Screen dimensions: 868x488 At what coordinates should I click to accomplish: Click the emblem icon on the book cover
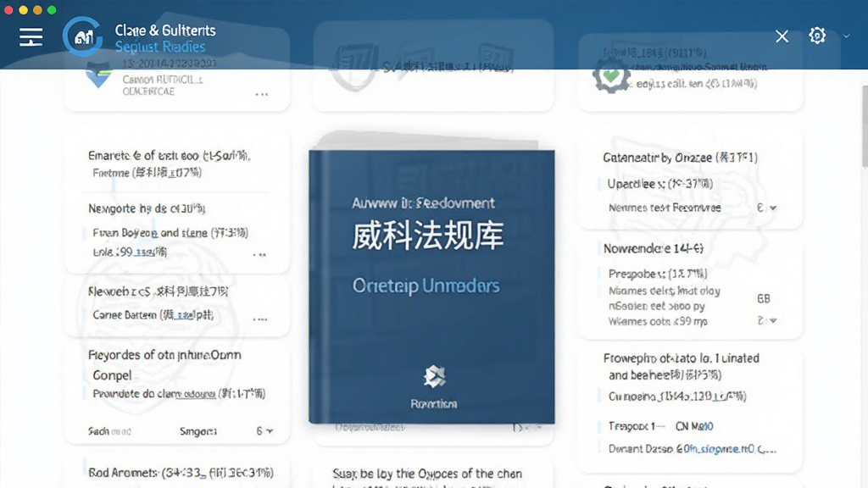point(434,377)
